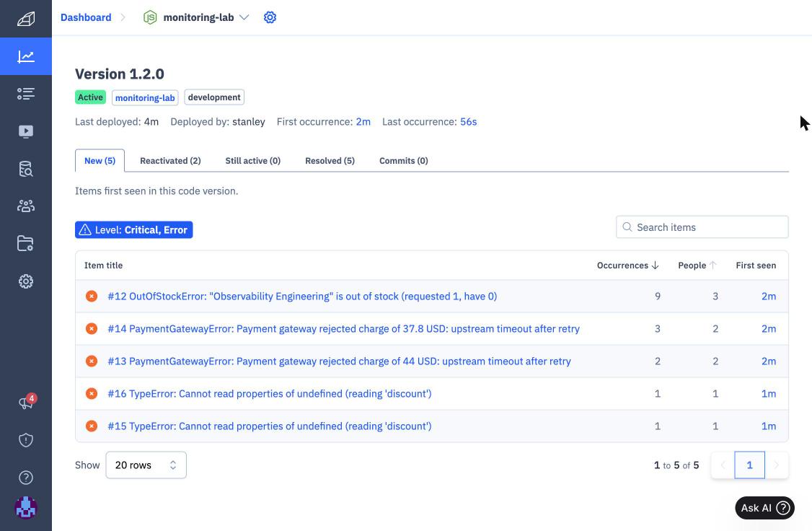Open the people icon in sidebar
The height and width of the screenshot is (531, 812).
26,206
